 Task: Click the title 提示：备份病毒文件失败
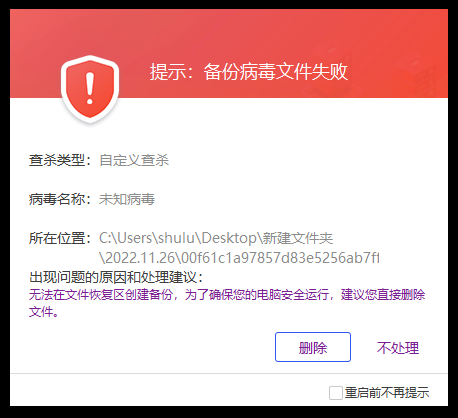coord(249,72)
